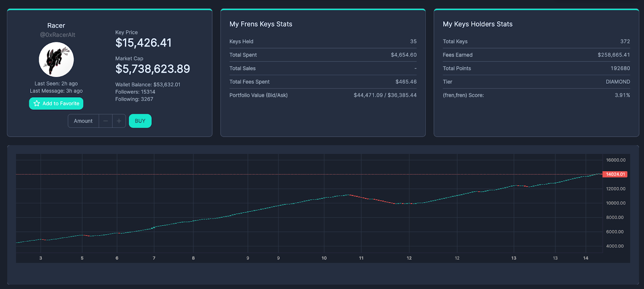
Task: Click the Fees Earned value $258,665.41
Action: point(614,55)
